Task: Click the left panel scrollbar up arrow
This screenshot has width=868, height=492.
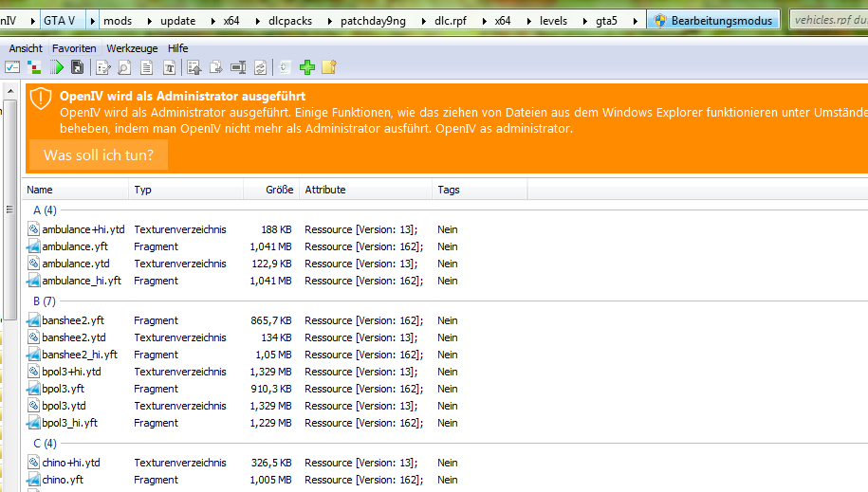Action: point(10,91)
